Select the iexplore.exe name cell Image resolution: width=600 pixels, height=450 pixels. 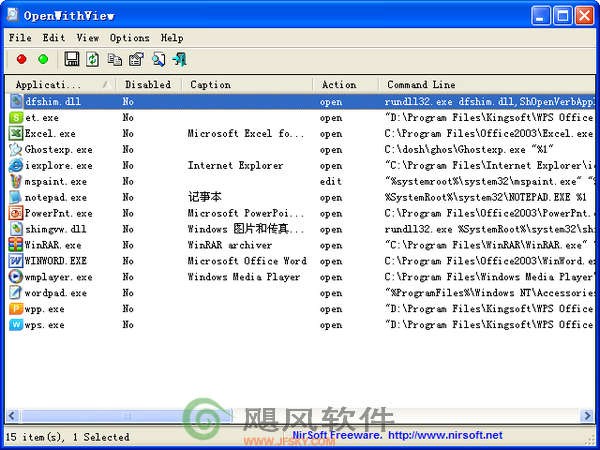pyautogui.click(x=59, y=165)
